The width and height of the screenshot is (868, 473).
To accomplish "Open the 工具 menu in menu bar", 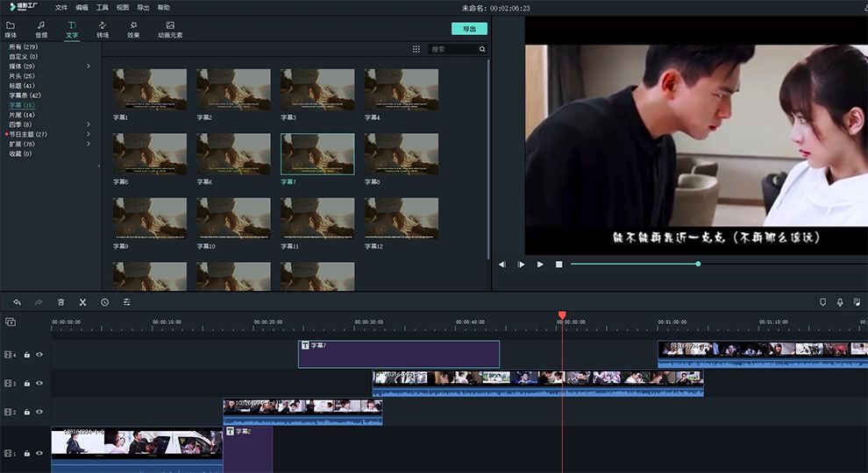I will 103,7.
